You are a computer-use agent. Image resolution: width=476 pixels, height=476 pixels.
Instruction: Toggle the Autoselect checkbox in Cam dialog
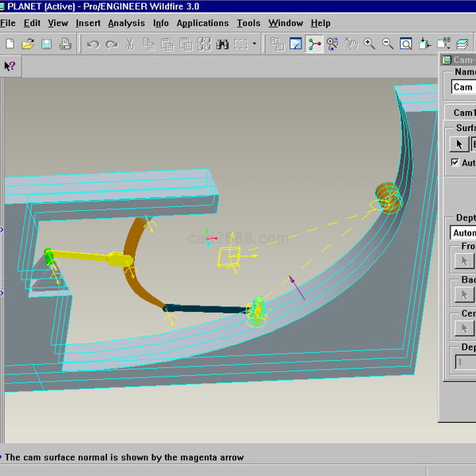455,163
